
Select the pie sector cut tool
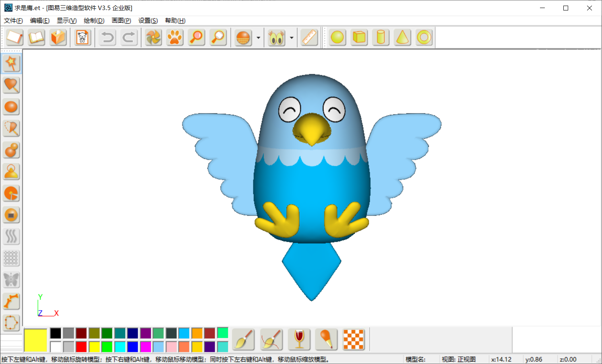(x=11, y=193)
